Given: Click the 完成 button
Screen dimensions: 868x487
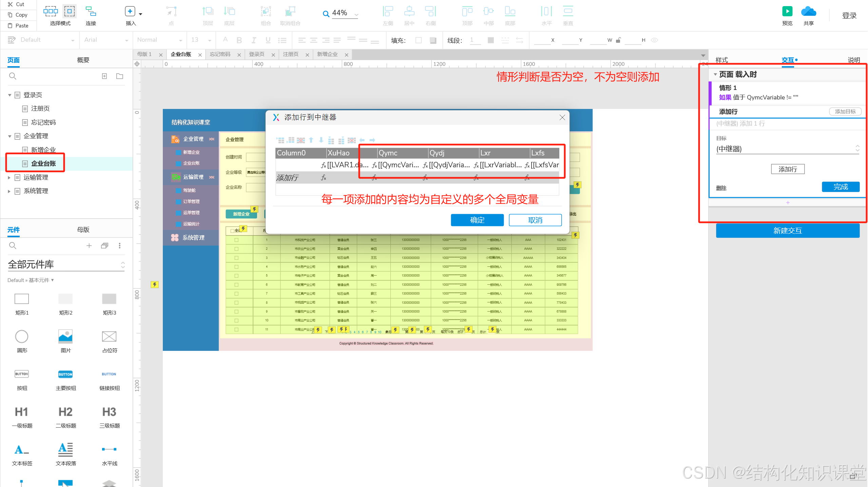Looking at the screenshot, I should pyautogui.click(x=840, y=187).
